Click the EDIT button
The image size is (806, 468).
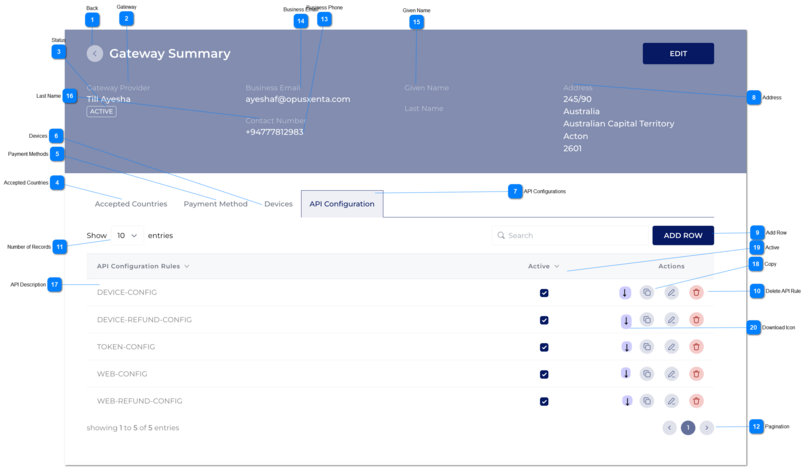(x=678, y=53)
